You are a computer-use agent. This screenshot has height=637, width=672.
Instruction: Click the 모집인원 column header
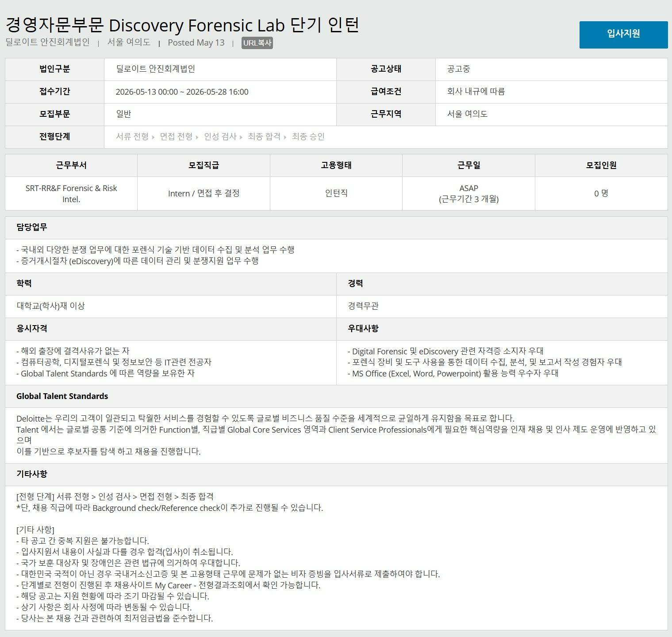pyautogui.click(x=601, y=165)
